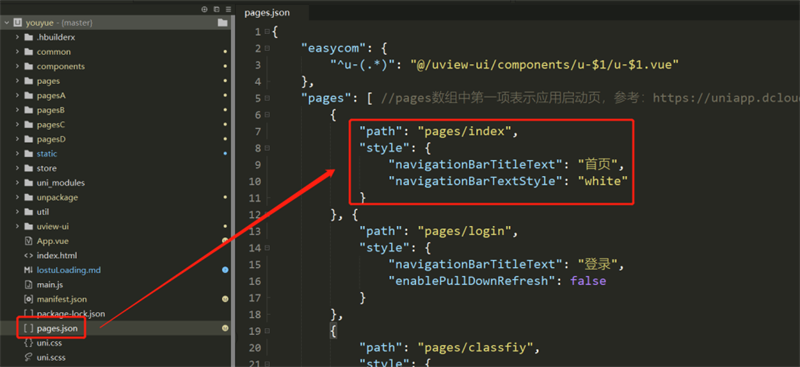Select pages.json in the file tree
The height and width of the screenshot is (367, 800).
click(57, 328)
